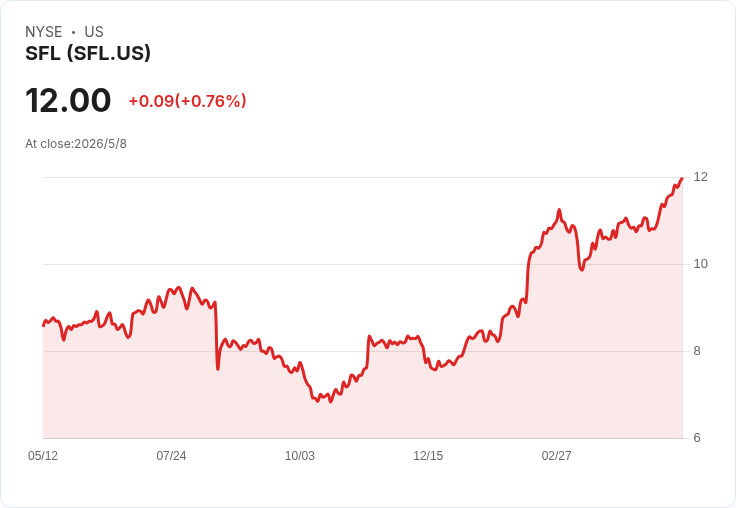
Task: Click the SFL (SFL.US) stock title
Action: click(88, 53)
